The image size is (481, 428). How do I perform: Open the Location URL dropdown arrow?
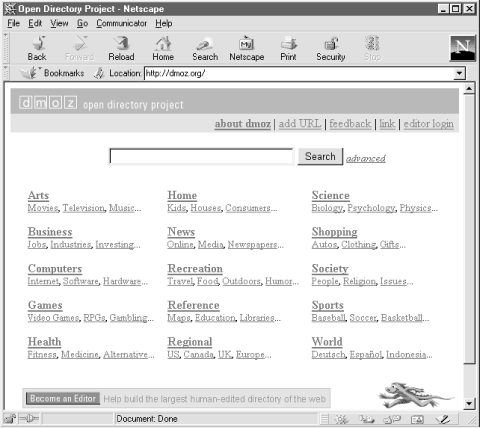460,73
